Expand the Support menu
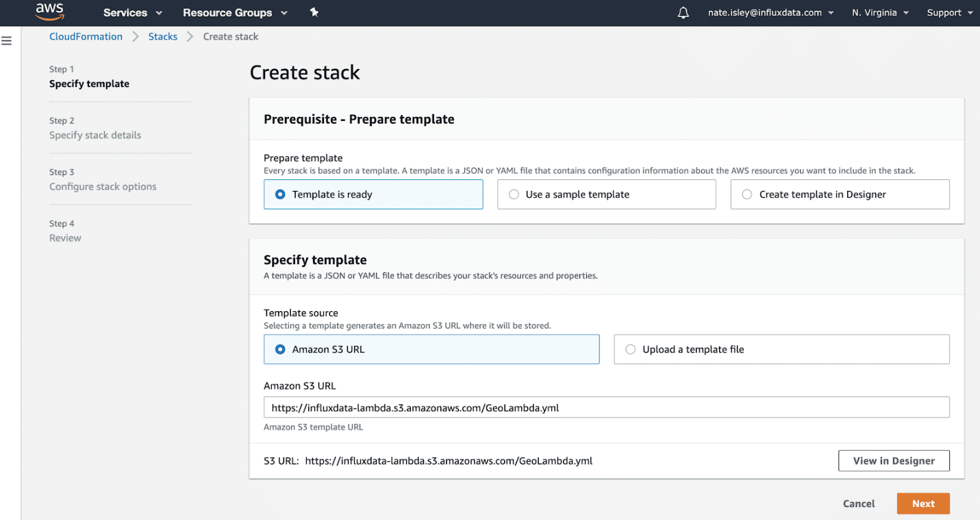Image resolution: width=980 pixels, height=520 pixels. 949,12
